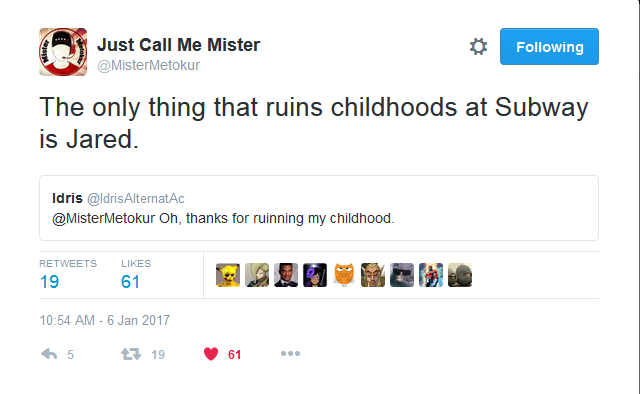Image resolution: width=640 pixels, height=394 pixels.
Task: Open the gear settings dropdown
Action: click(x=478, y=47)
